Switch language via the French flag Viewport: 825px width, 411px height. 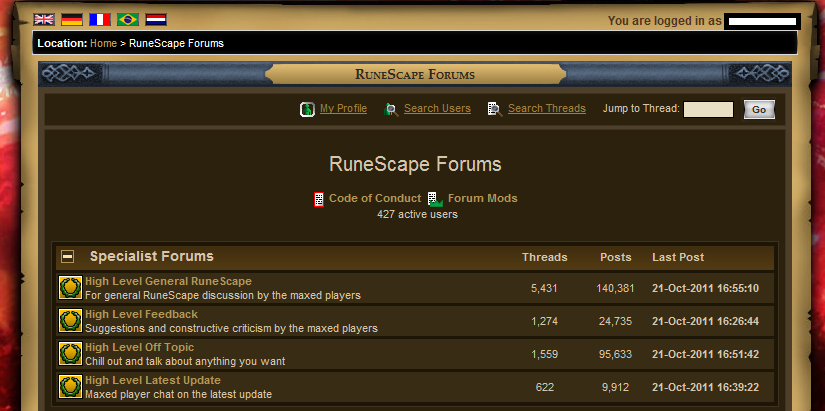(100, 20)
